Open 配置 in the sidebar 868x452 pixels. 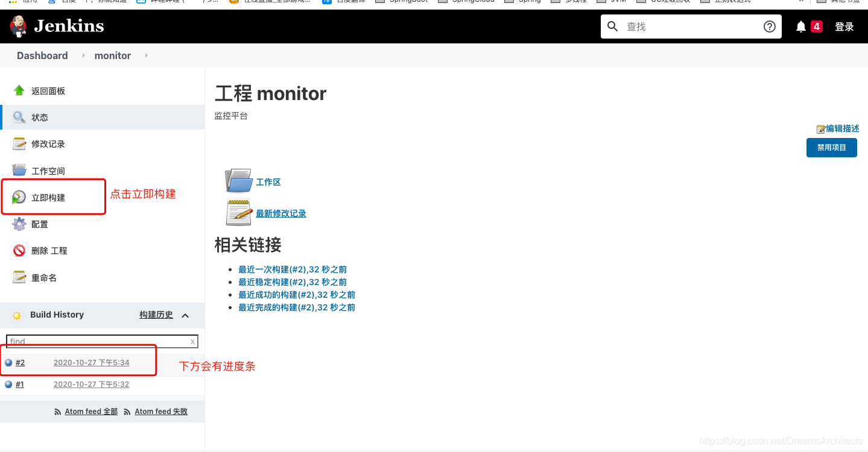click(40, 224)
